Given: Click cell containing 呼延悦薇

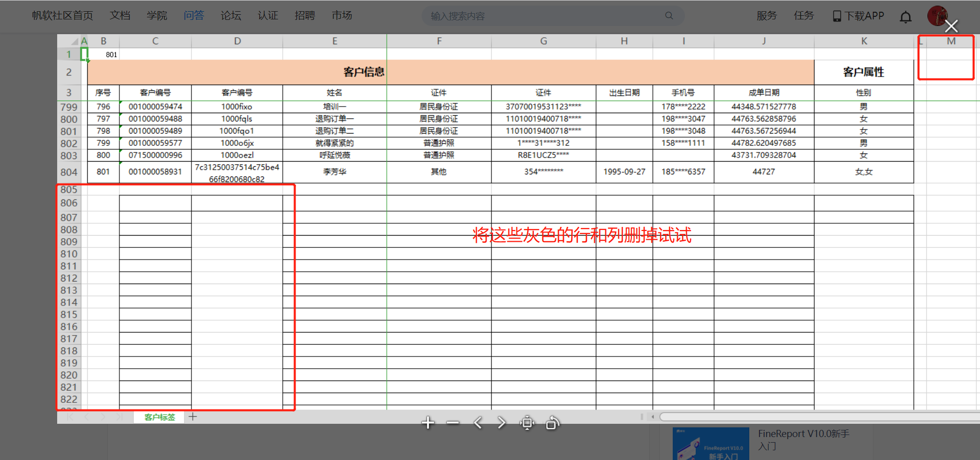Looking at the screenshot, I should (x=334, y=155).
